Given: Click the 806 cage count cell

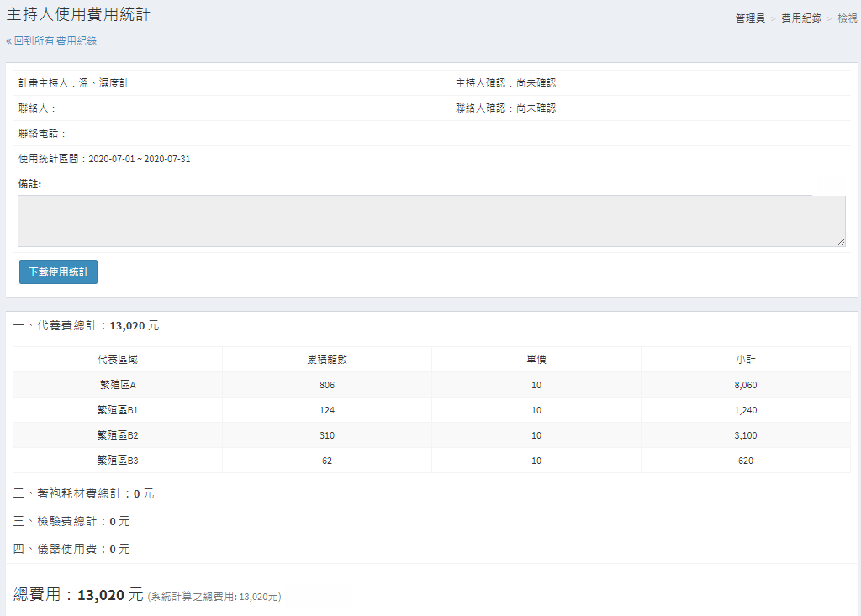Looking at the screenshot, I should point(327,385).
